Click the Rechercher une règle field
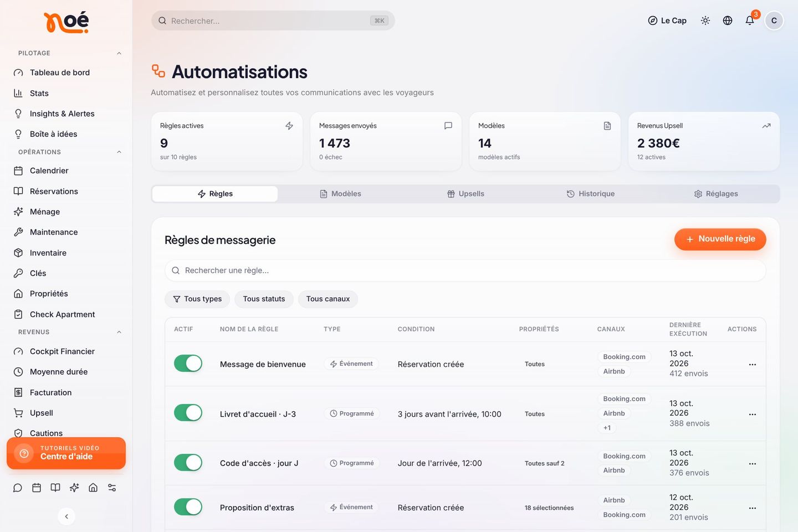The width and height of the screenshot is (798, 532). click(465, 270)
